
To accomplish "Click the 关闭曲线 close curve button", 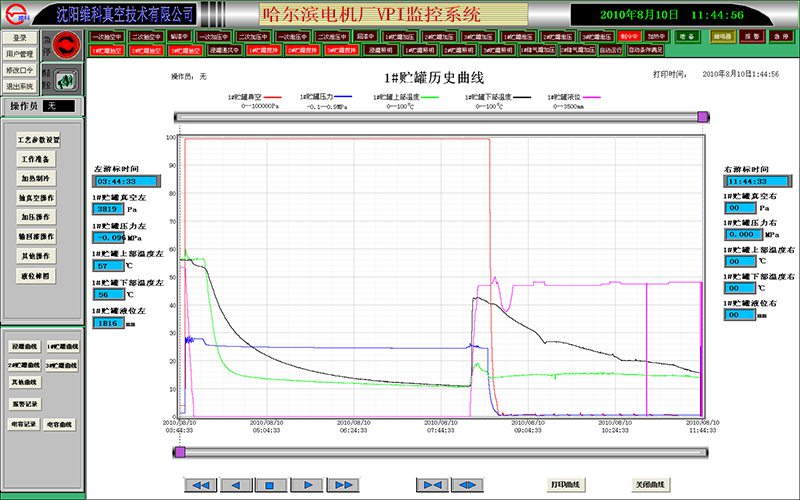I will [x=650, y=484].
